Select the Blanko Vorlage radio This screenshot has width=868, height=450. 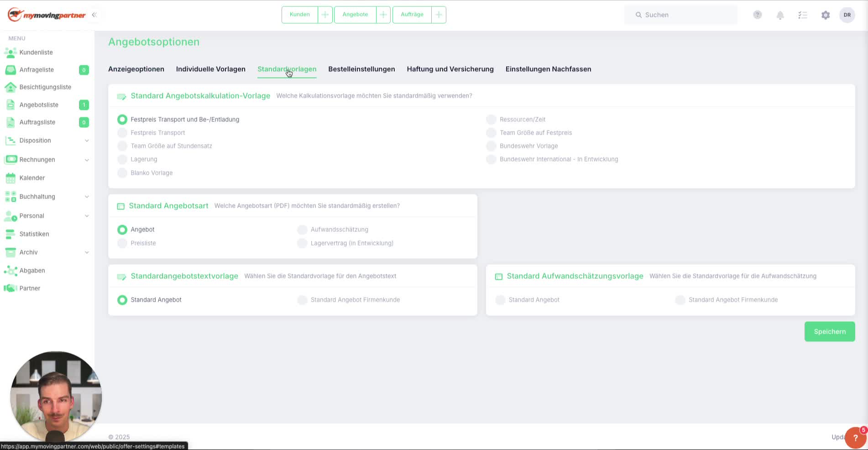pyautogui.click(x=122, y=173)
